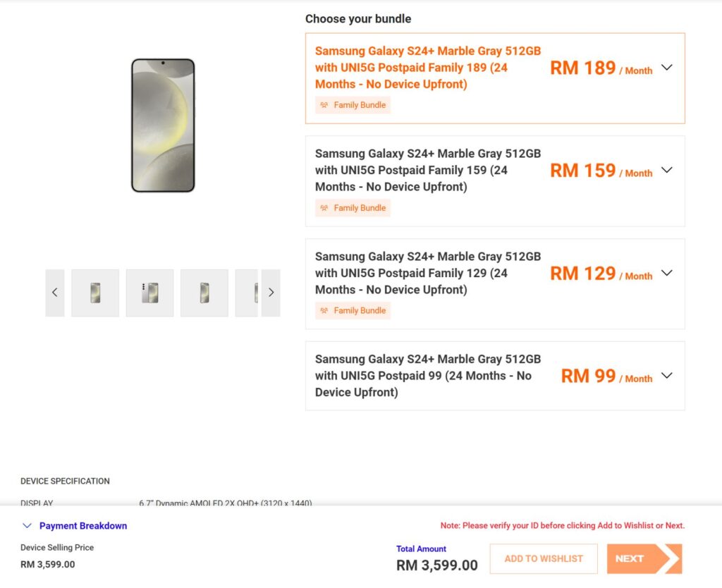Click the previous thumbnail arrow
Image resolution: width=722 pixels, height=588 pixels.
pyautogui.click(x=55, y=293)
